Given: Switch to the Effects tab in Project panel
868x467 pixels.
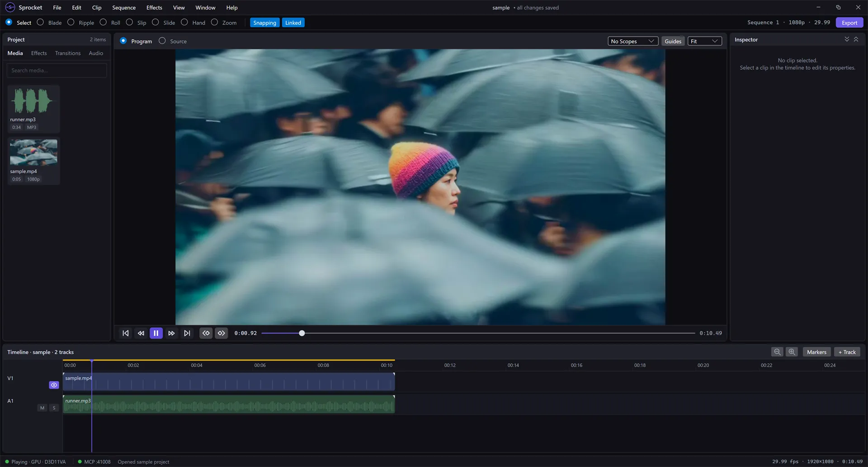Looking at the screenshot, I should click(39, 53).
